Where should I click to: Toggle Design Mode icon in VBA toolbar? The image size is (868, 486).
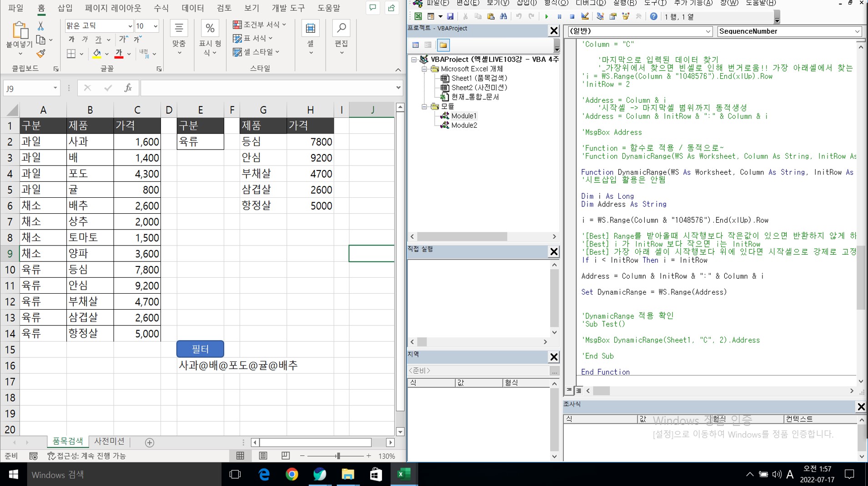585,16
